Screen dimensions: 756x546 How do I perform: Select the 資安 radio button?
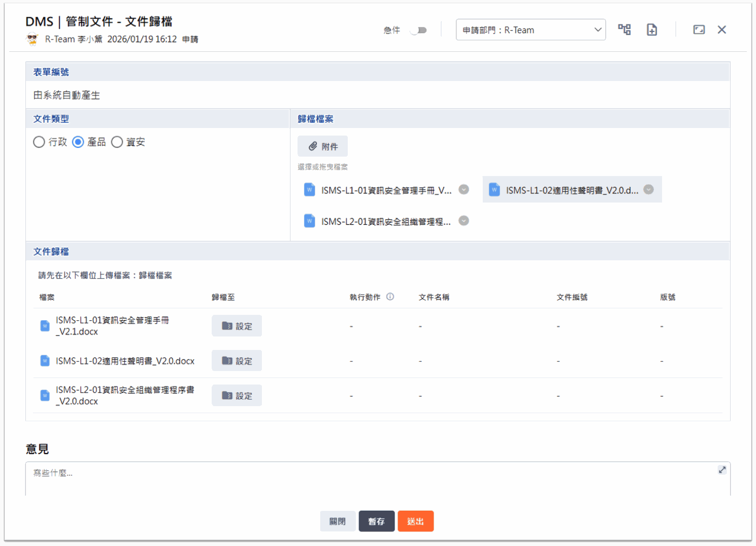[x=117, y=142]
